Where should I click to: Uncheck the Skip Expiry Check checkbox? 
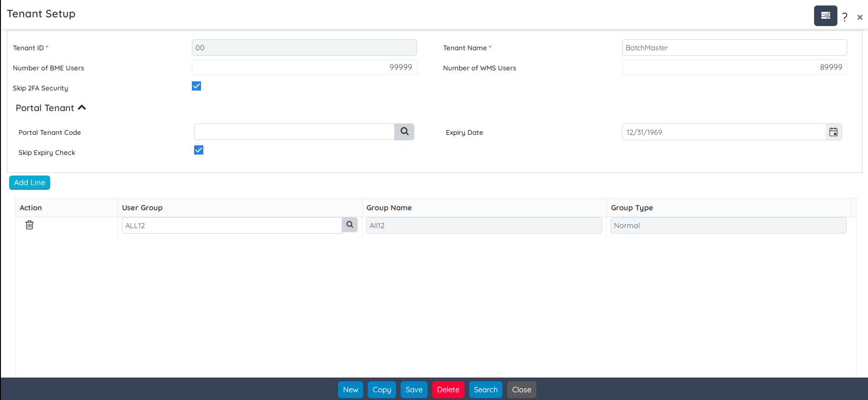click(x=199, y=150)
